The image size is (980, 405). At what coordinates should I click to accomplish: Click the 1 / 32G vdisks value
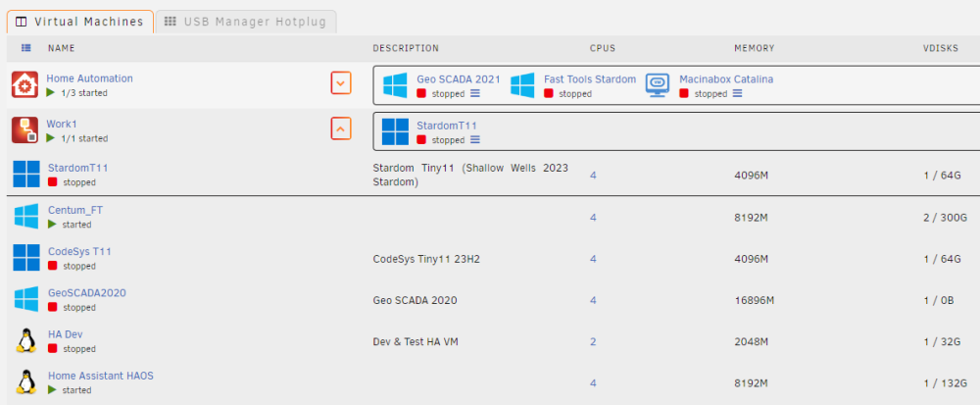942,342
